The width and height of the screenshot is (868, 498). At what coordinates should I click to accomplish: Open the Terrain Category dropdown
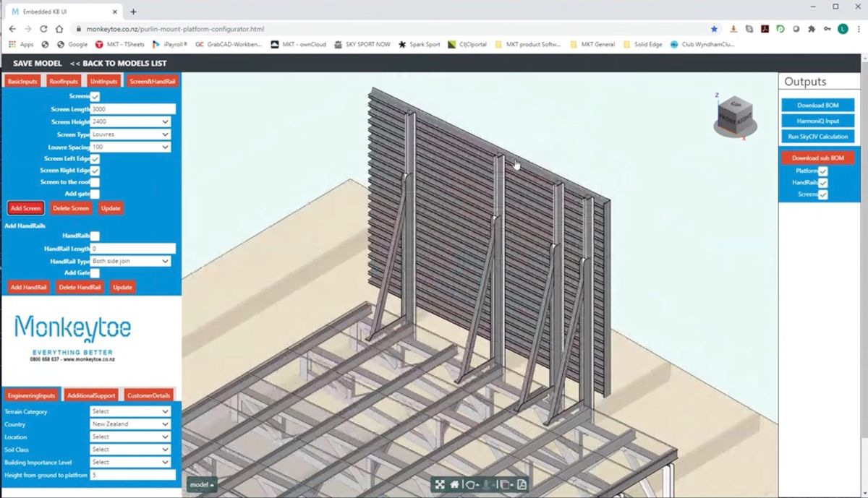[130, 411]
